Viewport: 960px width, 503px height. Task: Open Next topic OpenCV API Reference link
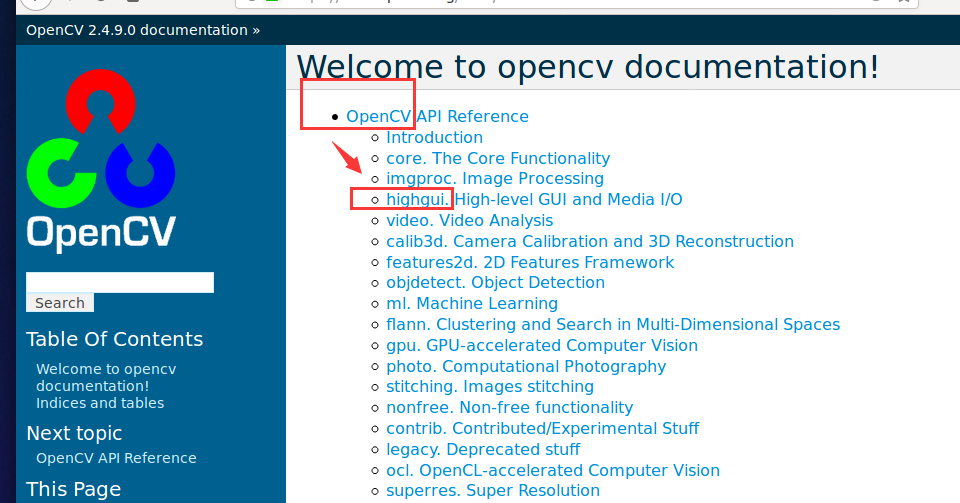(x=116, y=458)
